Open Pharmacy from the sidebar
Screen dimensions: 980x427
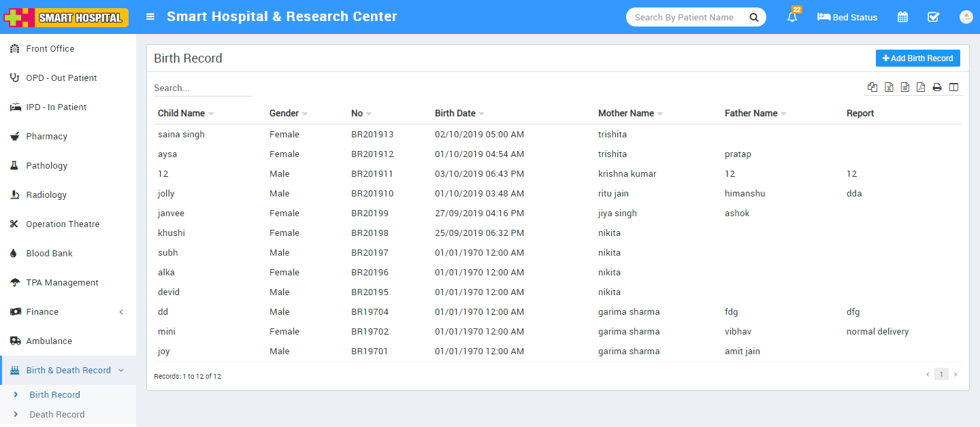coord(46,136)
